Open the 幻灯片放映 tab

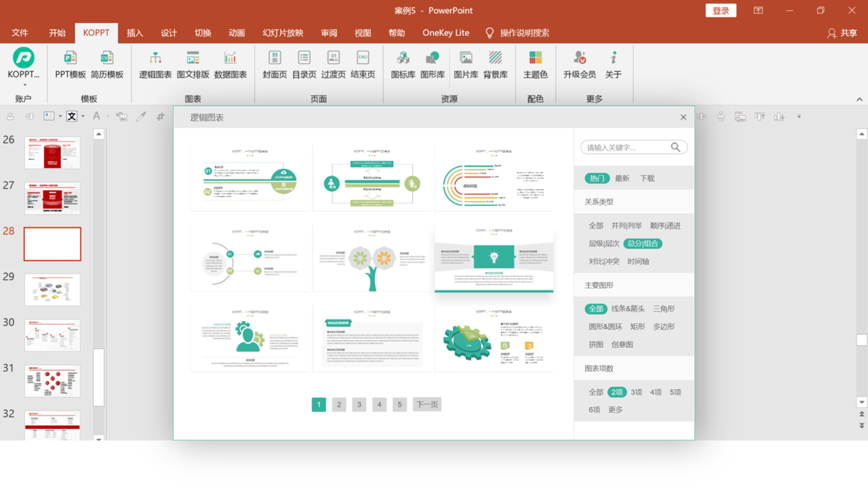[283, 33]
